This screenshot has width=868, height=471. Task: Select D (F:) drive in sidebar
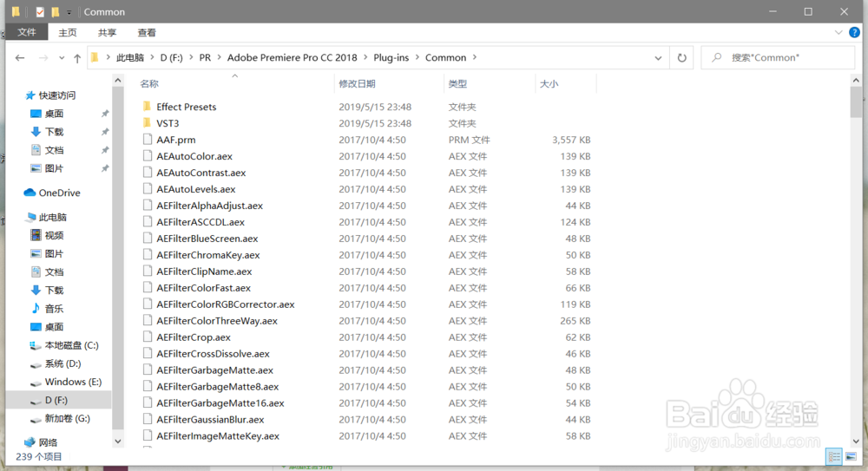click(58, 400)
